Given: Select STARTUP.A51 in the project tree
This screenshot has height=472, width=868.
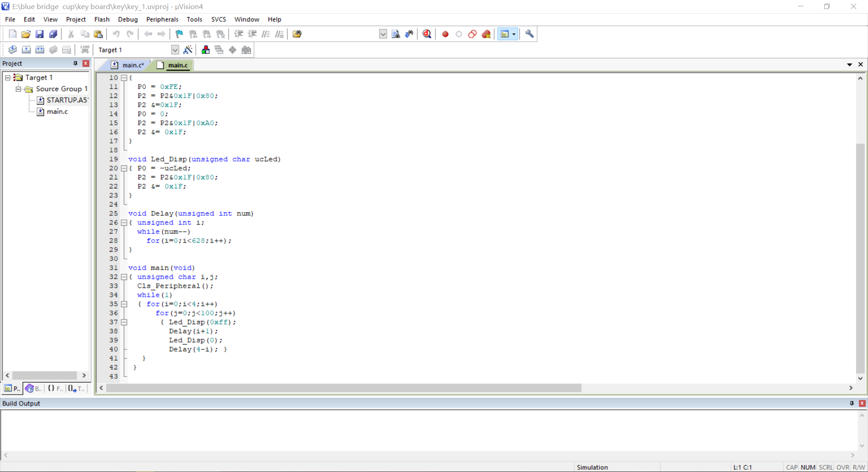Looking at the screenshot, I should click(67, 100).
